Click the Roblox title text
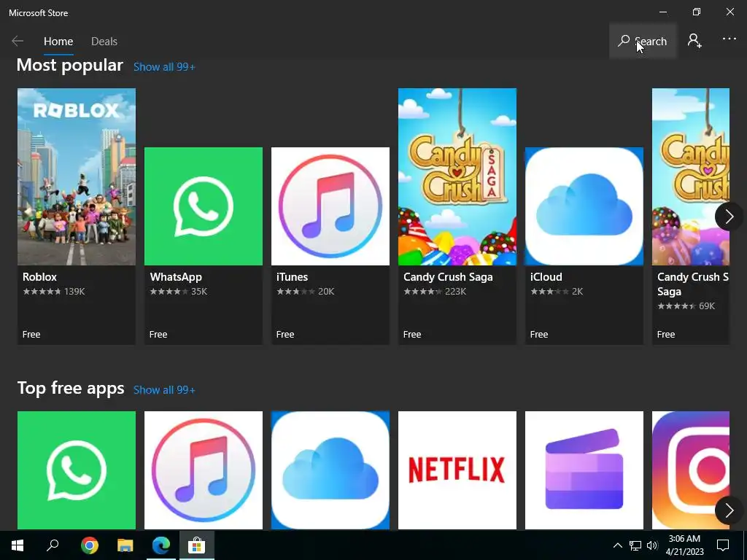 tap(39, 276)
